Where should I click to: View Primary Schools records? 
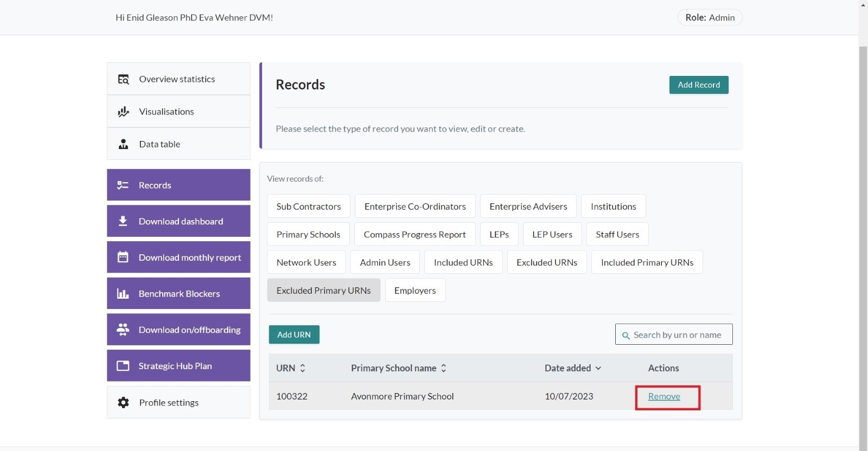308,234
